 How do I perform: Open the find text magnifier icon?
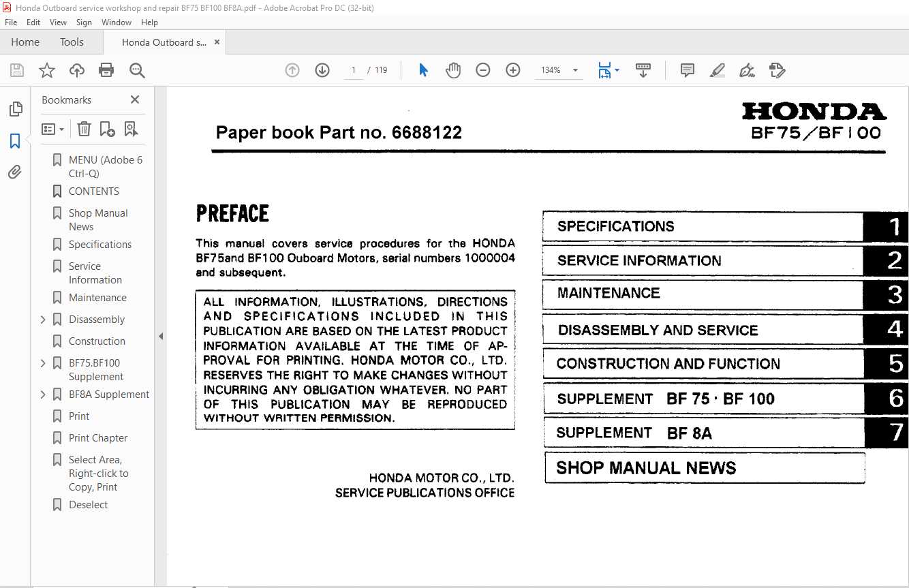point(137,70)
